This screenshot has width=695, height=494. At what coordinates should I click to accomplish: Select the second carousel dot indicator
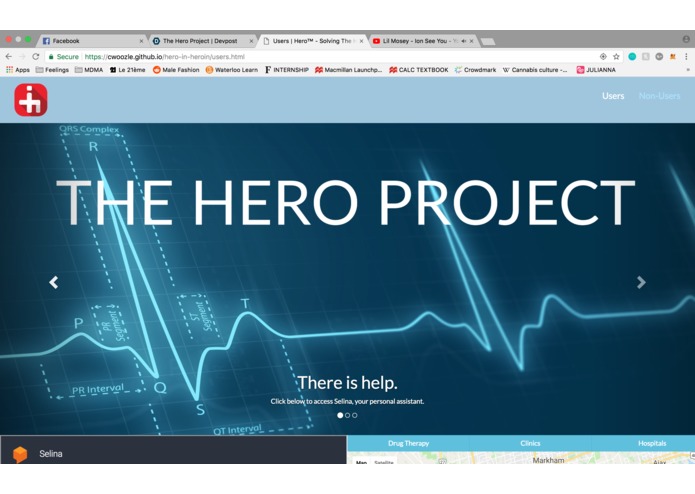(x=348, y=415)
